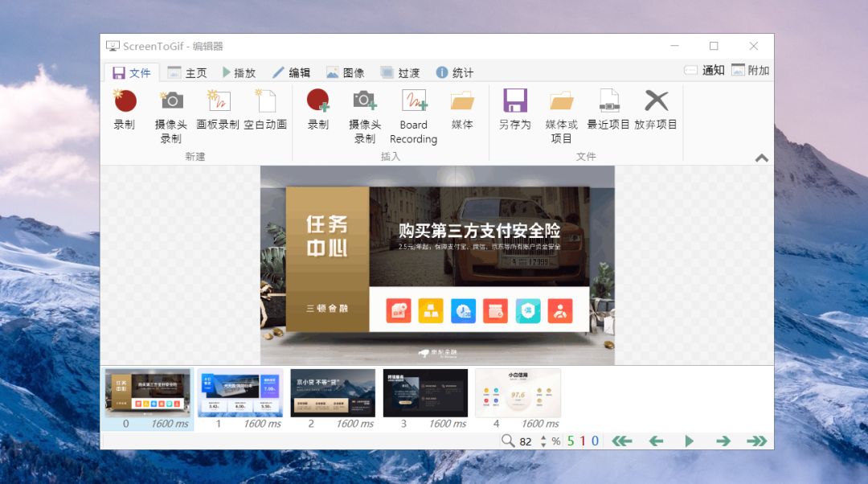Screen dimensions: 868x484
Task: Click the zoom magnifier icon
Action: point(508,441)
